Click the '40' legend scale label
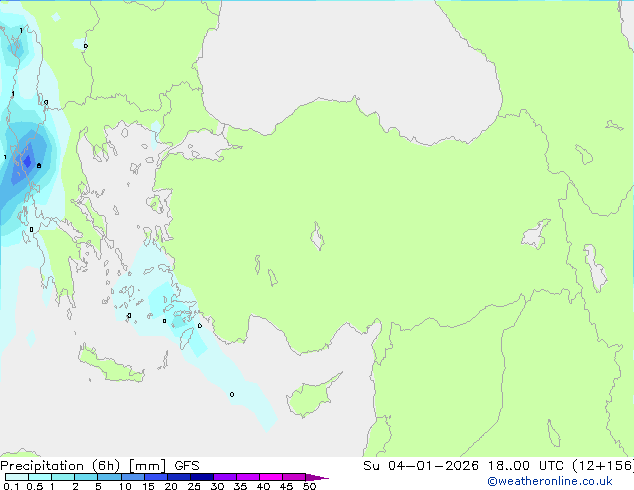634x490 pixels. click(263, 486)
